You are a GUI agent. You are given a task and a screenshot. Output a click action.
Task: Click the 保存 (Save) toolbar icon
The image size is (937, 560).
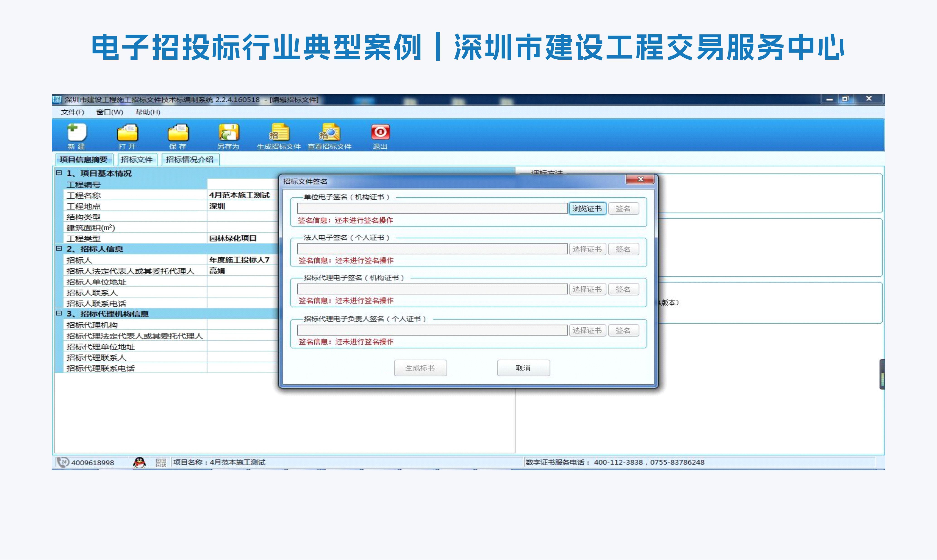coord(178,132)
